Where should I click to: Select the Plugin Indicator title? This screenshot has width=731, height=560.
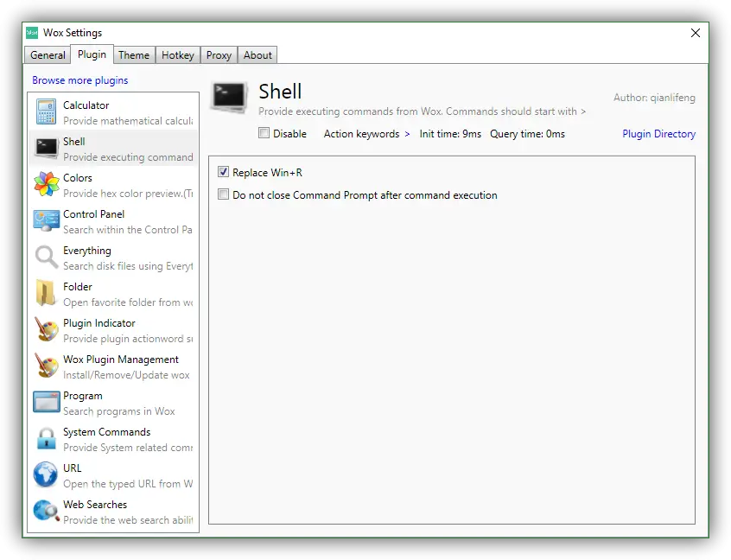click(99, 323)
